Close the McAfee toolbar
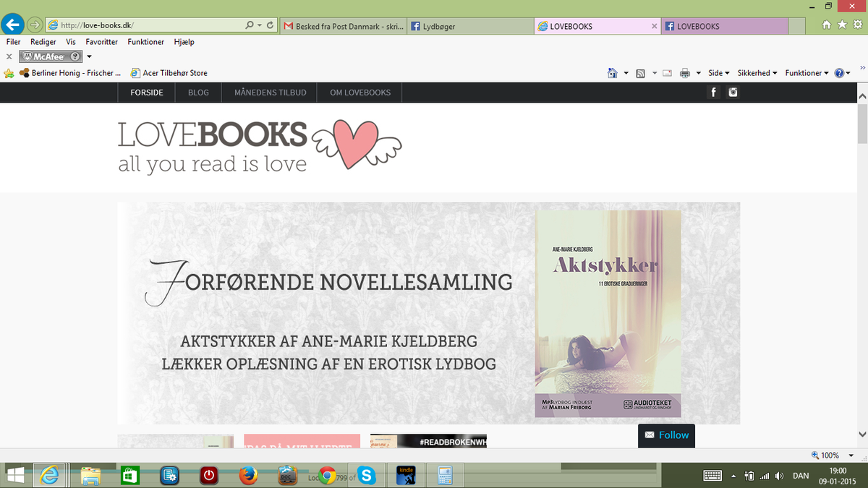 [9, 56]
